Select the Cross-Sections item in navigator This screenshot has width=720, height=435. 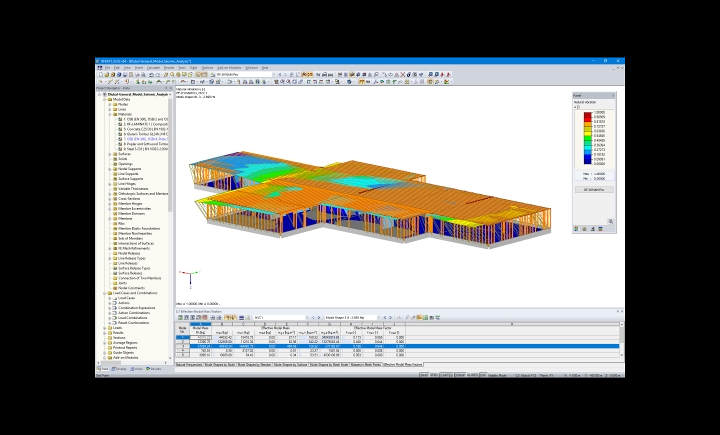click(125, 198)
